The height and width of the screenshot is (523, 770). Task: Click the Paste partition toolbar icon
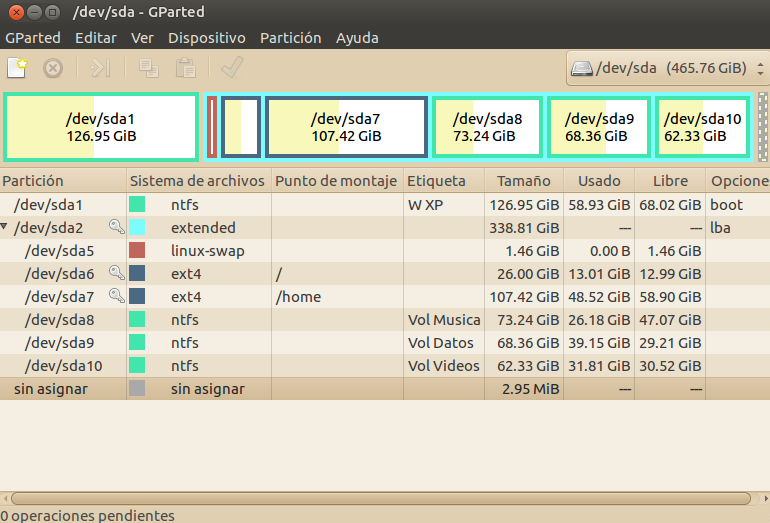(186, 68)
